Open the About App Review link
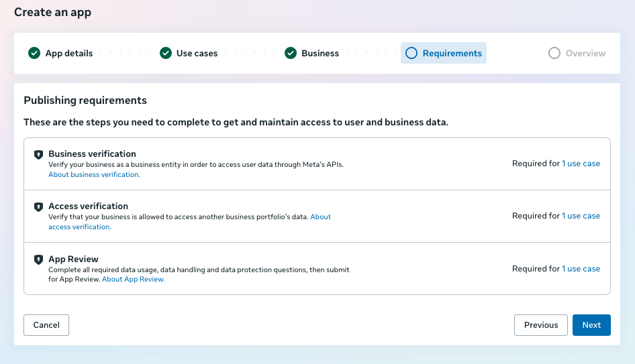The width and height of the screenshot is (635, 364). pos(133,279)
